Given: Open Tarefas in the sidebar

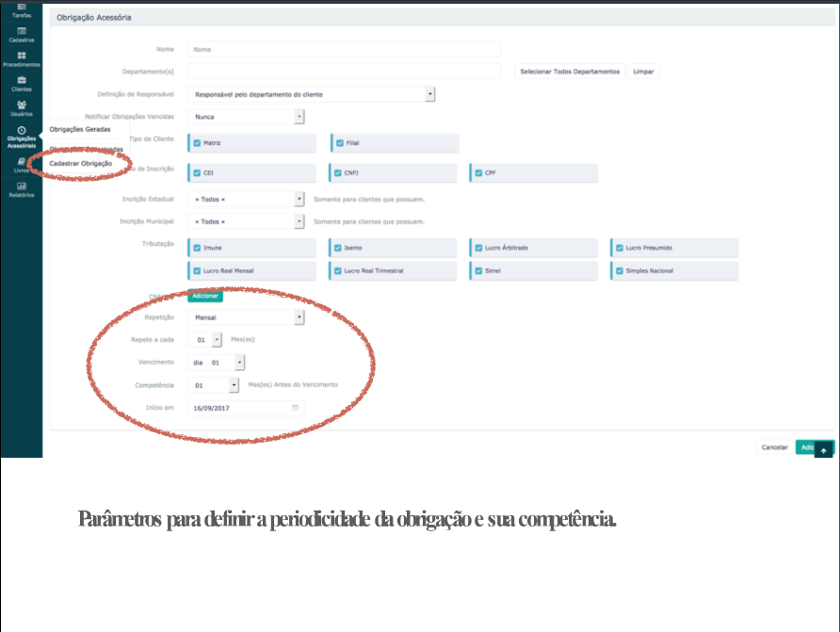Looking at the screenshot, I should click(x=21, y=9).
